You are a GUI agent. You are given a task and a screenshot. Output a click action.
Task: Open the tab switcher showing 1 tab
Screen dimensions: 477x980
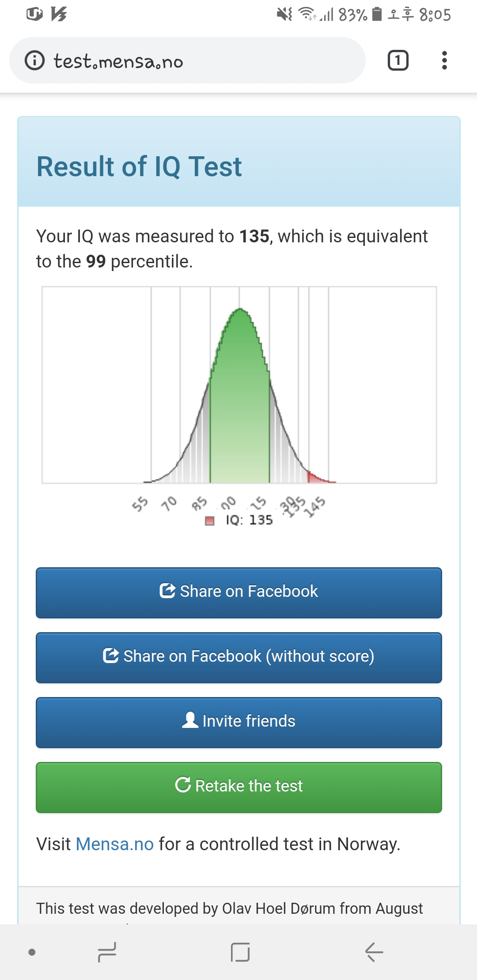coord(398,60)
